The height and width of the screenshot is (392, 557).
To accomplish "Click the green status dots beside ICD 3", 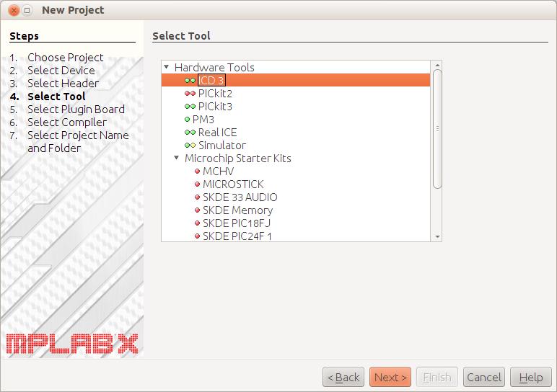I will [x=190, y=81].
